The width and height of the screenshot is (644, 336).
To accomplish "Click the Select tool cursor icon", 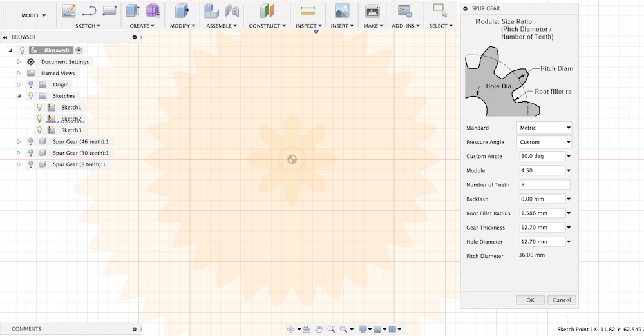I will click(x=440, y=11).
